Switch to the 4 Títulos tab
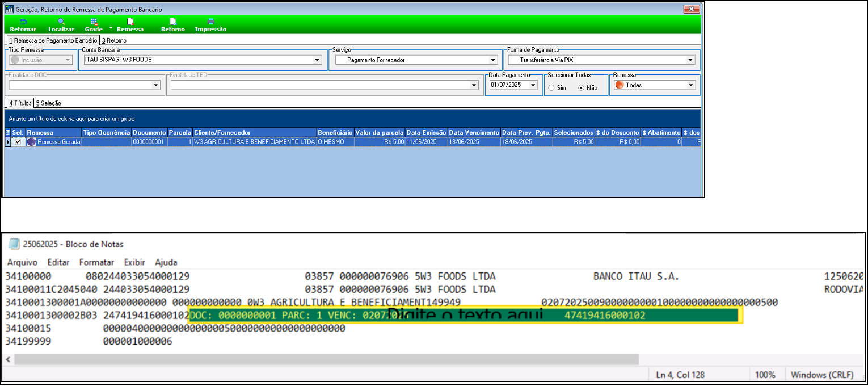This screenshot has width=868, height=386. tap(20, 103)
